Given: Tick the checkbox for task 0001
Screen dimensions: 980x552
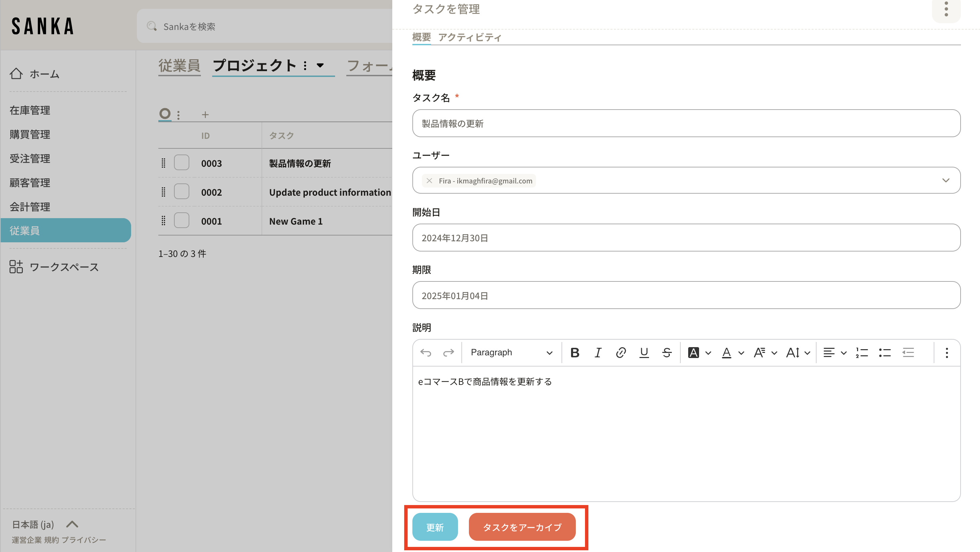Looking at the screenshot, I should [x=181, y=221].
